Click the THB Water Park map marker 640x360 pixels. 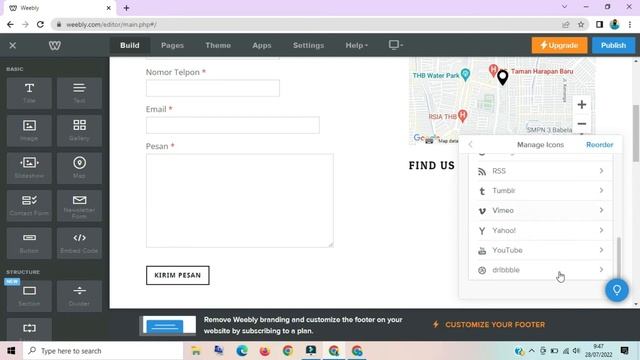pyautogui.click(x=465, y=74)
